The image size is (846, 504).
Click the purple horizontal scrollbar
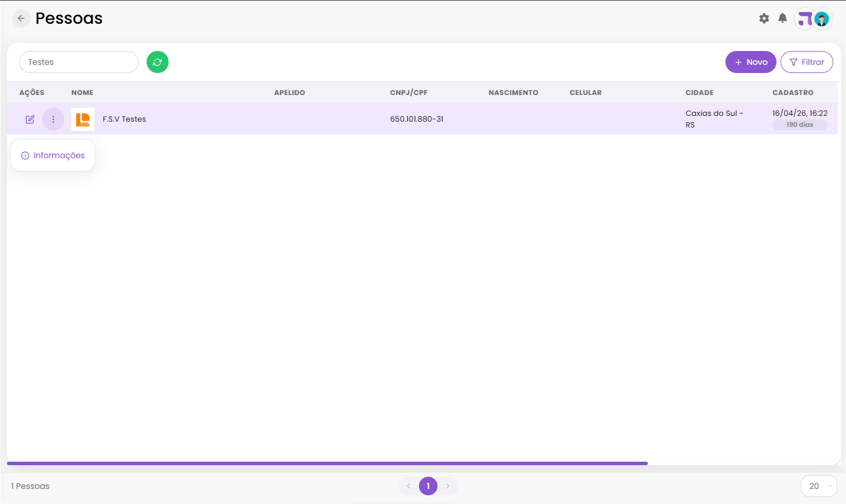(327, 463)
